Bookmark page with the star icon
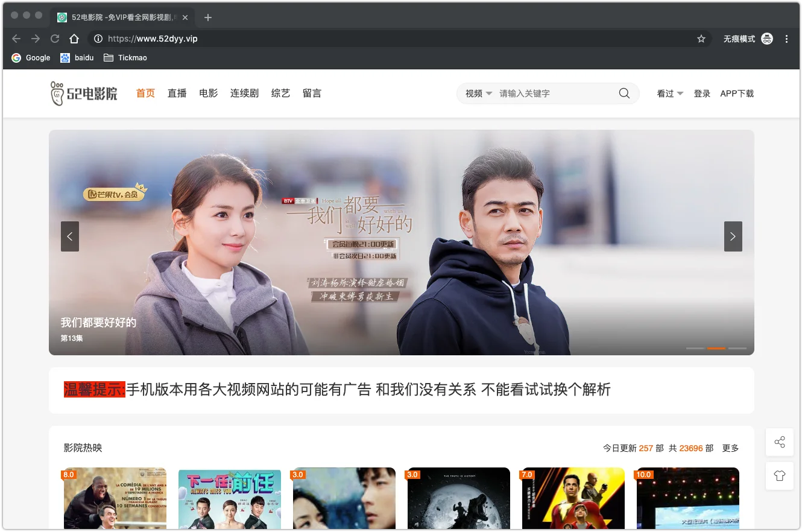The width and height of the screenshot is (802, 532). pyautogui.click(x=701, y=39)
